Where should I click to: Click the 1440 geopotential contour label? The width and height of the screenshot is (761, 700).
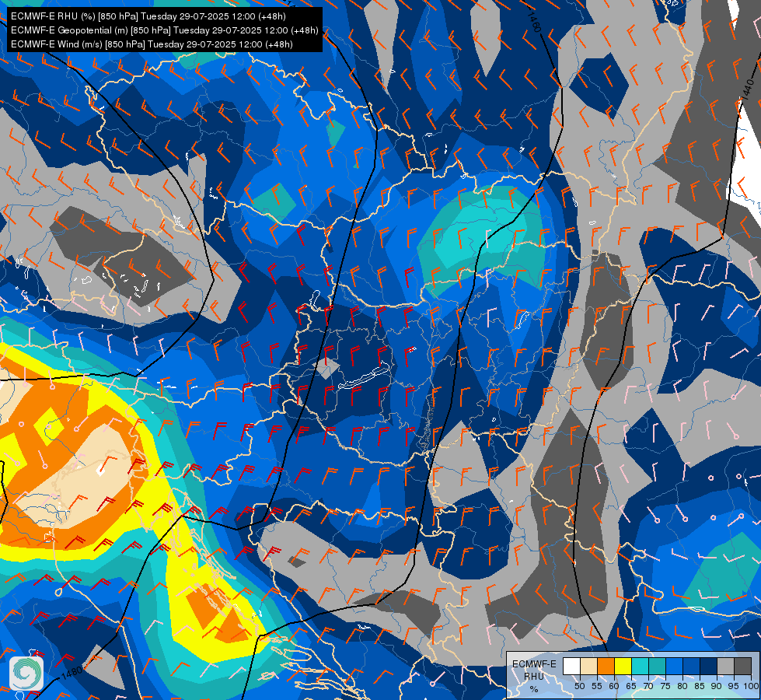[748, 90]
